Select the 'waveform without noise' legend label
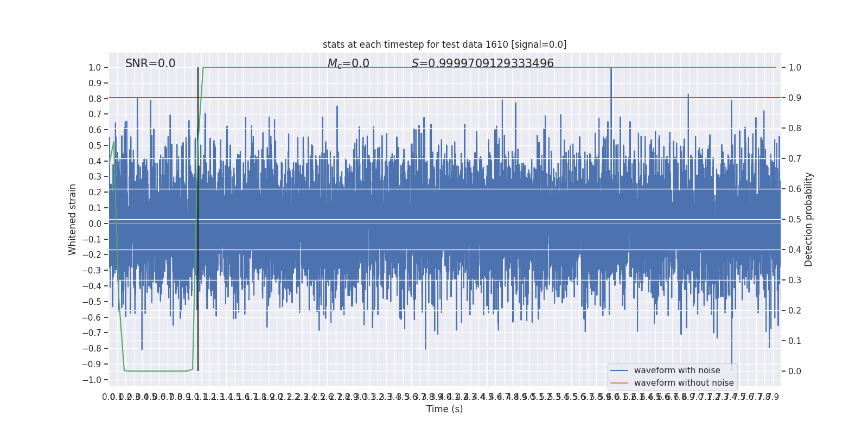Image resolution: width=868 pixels, height=434 pixels. point(684,383)
